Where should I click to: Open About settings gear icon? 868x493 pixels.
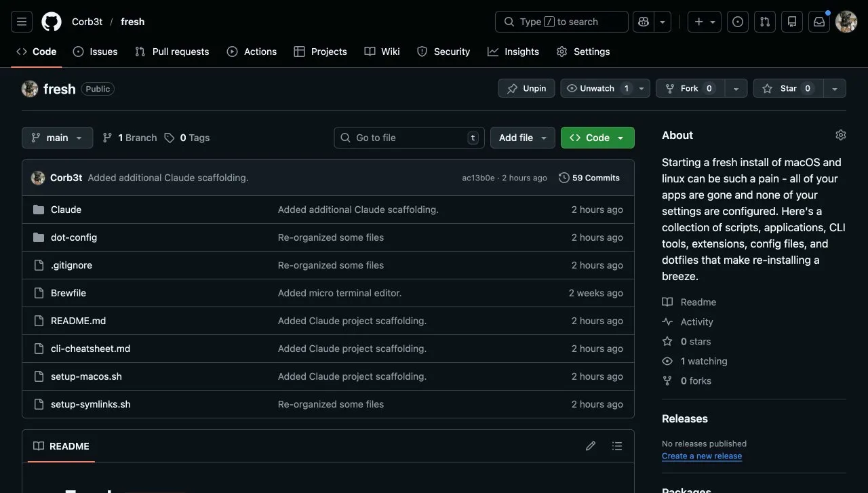tap(841, 135)
